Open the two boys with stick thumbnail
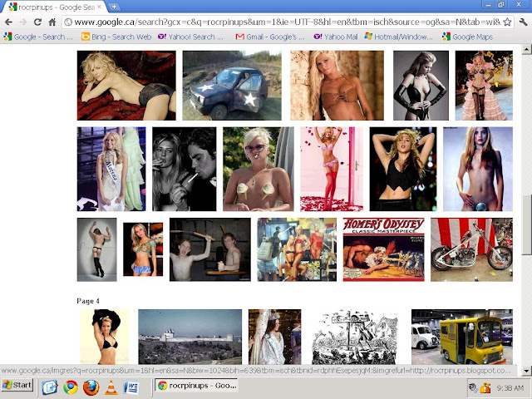The width and height of the screenshot is (532, 399). pyautogui.click(x=210, y=249)
